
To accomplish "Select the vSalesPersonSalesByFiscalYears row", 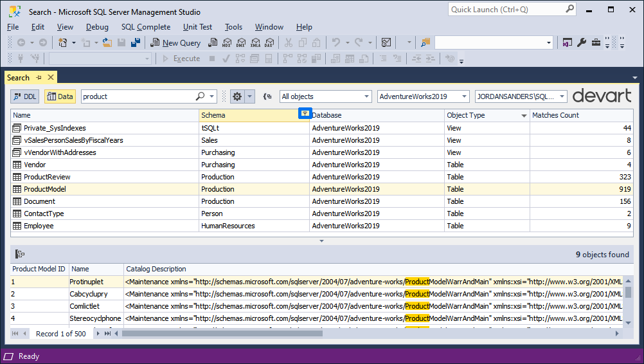I will tap(321, 140).
